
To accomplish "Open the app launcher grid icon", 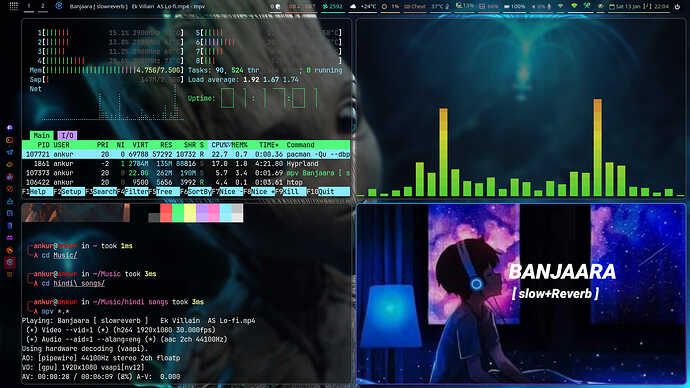I will (14, 6).
